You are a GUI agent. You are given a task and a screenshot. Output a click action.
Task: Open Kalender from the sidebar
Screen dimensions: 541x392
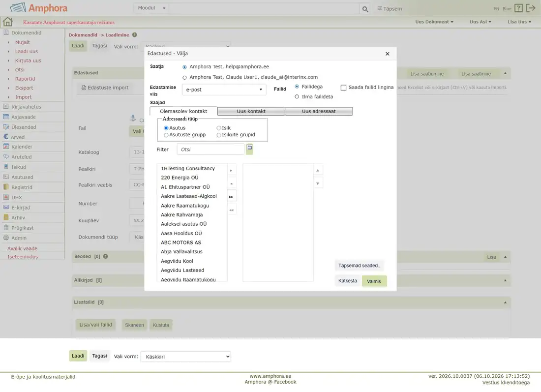pos(21,147)
